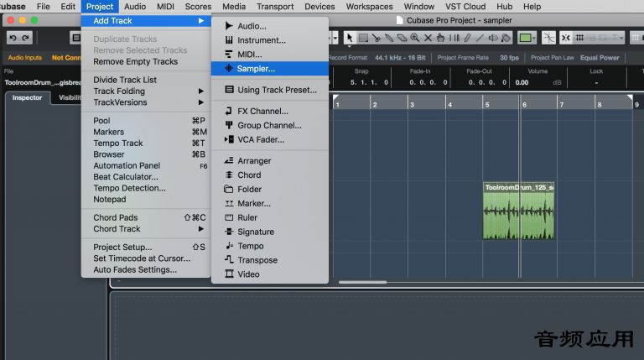Open Auto Fades Settings... entry
The image size is (644, 360).
tap(146, 270)
